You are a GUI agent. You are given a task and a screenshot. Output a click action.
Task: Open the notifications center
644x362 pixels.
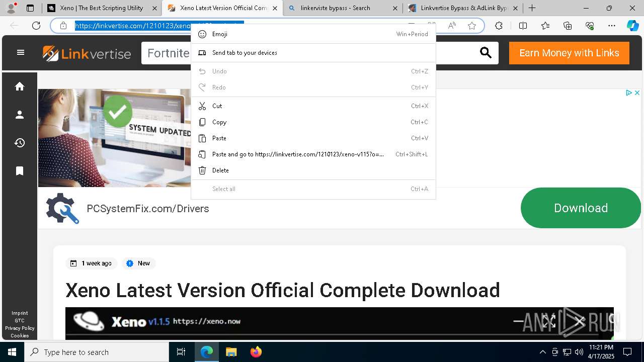coord(627,352)
